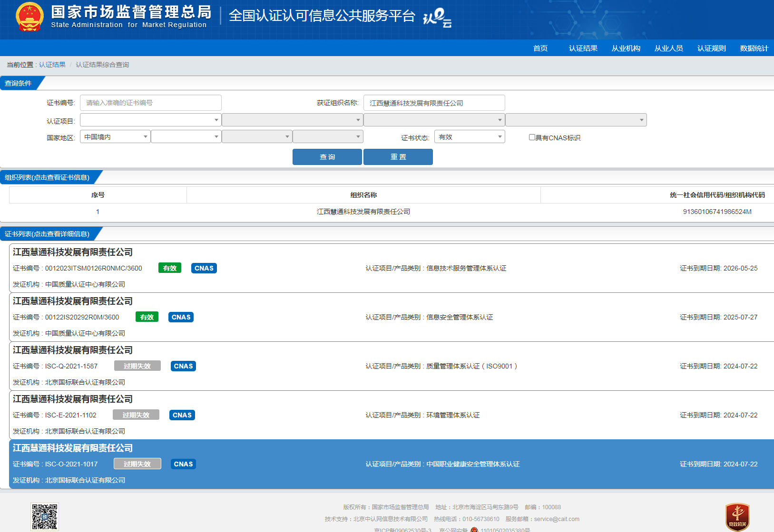Viewport: 774px width, 532px height.
Task: Open the fourth 认证项目 dropdown
Action: coord(576,120)
